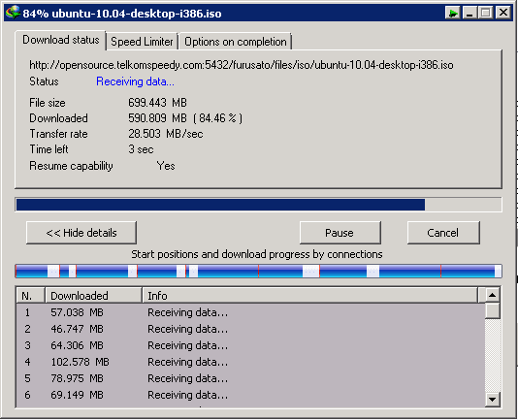Viewport: 518px width, 420px height.
Task: Click the scroll up arrow in connections list
Action: coord(492,295)
